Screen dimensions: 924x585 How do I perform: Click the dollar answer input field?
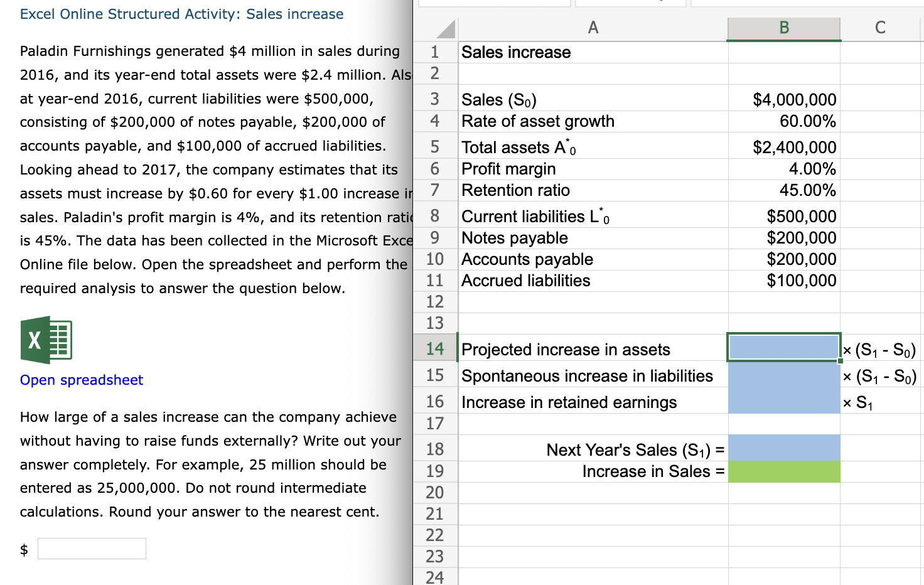(x=92, y=549)
